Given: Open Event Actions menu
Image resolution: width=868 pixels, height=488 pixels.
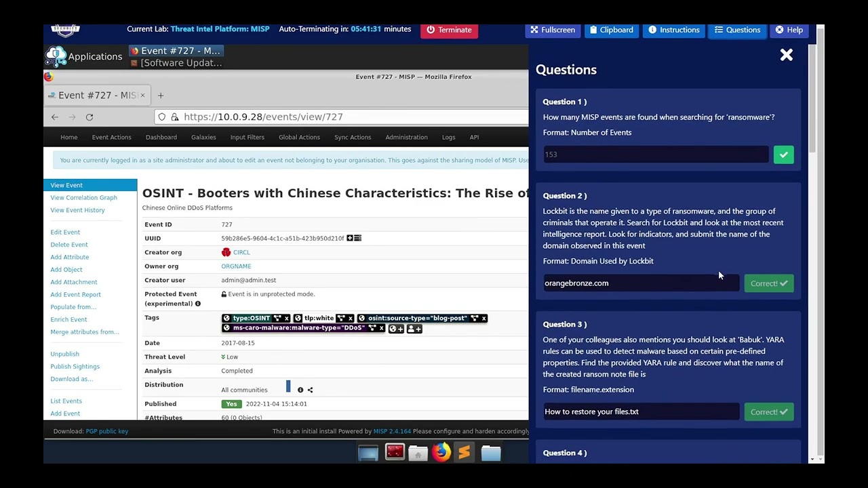Looking at the screenshot, I should point(112,138).
